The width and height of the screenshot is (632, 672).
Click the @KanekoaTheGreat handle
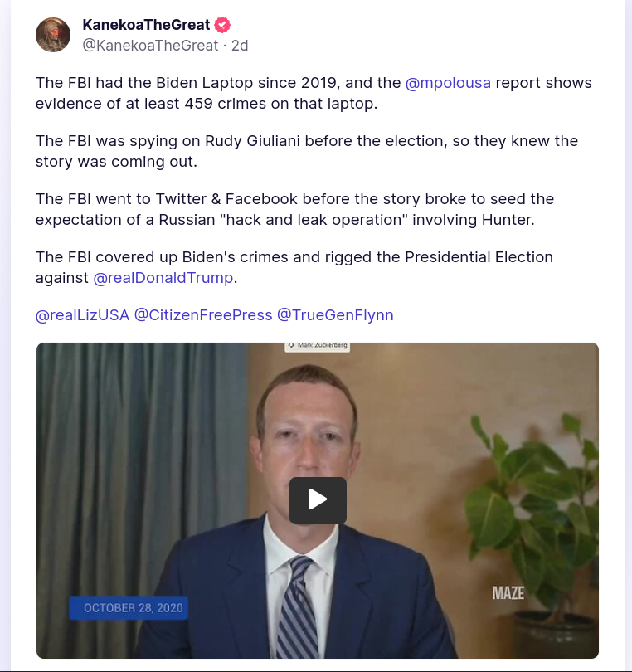tap(150, 46)
